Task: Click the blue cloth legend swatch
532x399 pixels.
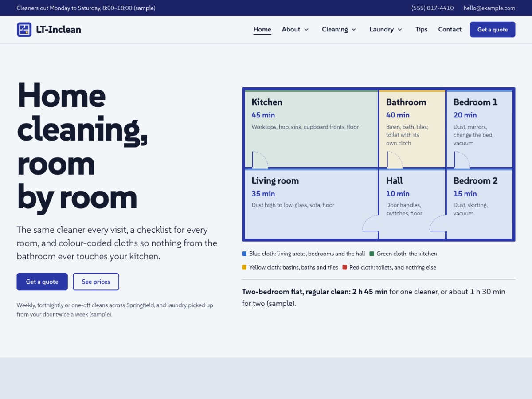Action: click(x=244, y=254)
